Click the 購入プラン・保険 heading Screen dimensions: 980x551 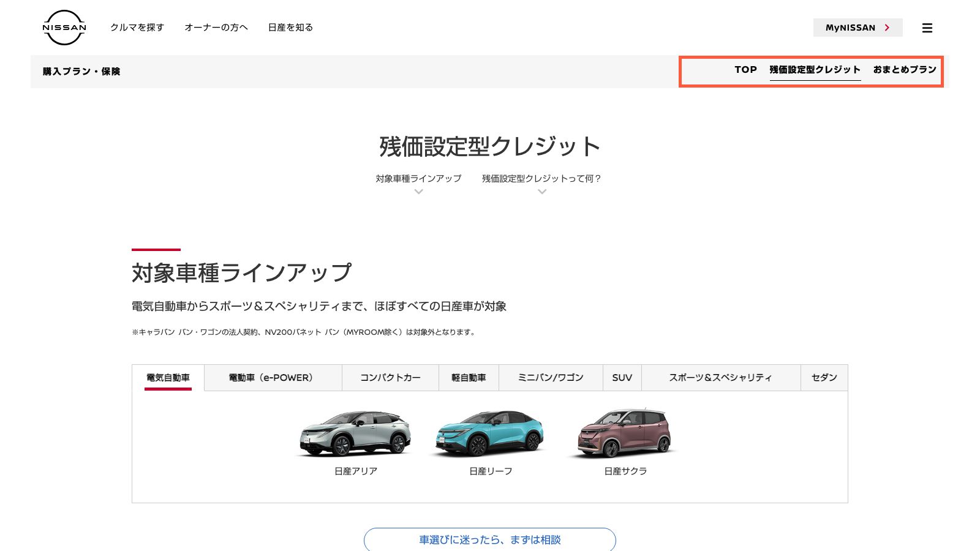point(81,72)
